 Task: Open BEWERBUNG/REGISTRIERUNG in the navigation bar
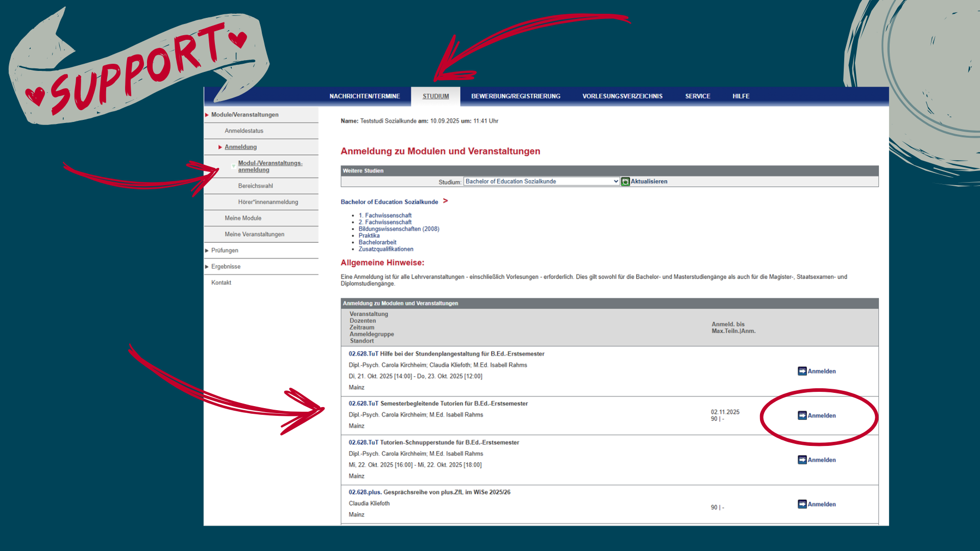pyautogui.click(x=516, y=96)
